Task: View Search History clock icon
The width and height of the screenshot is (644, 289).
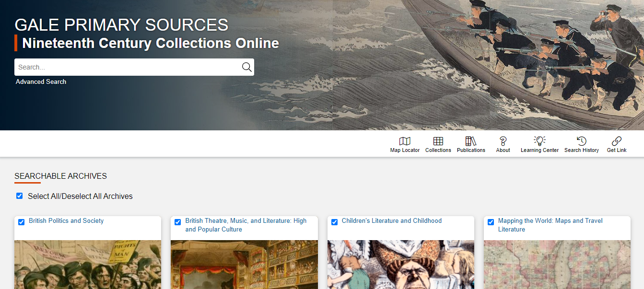Action: pyautogui.click(x=581, y=141)
